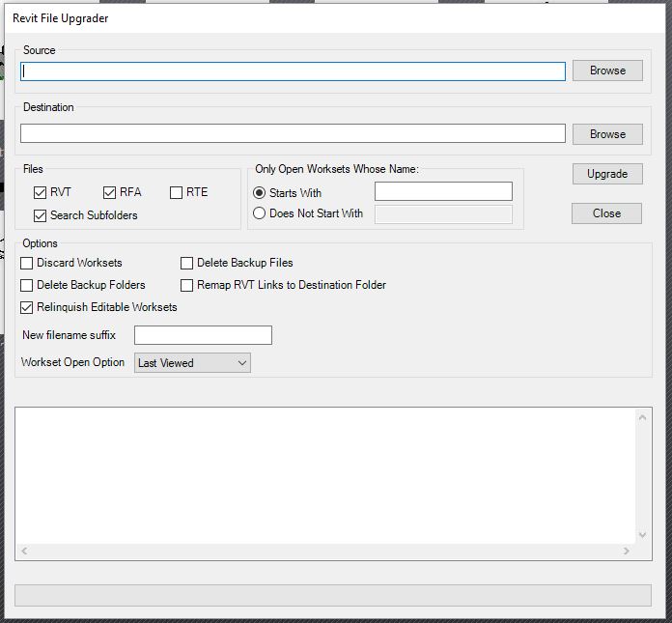Click the New filename suffix field
The height and width of the screenshot is (623, 672).
(203, 335)
